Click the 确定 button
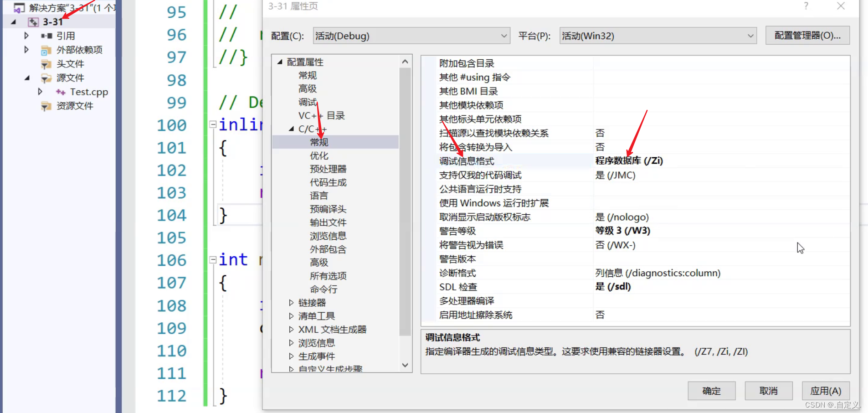868x413 pixels. (711, 391)
